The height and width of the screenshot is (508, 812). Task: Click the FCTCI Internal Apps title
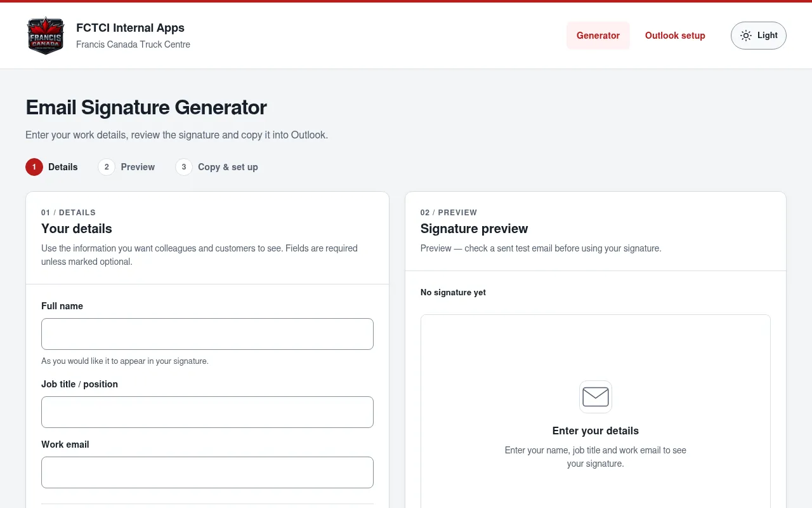point(130,28)
